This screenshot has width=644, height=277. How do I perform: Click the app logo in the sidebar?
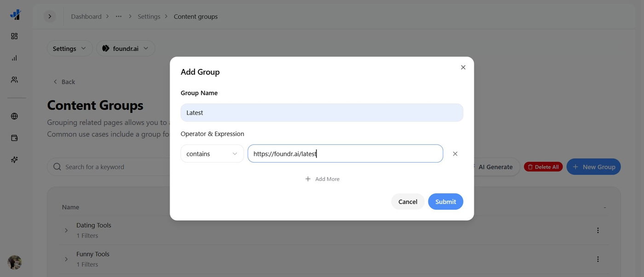tap(15, 15)
